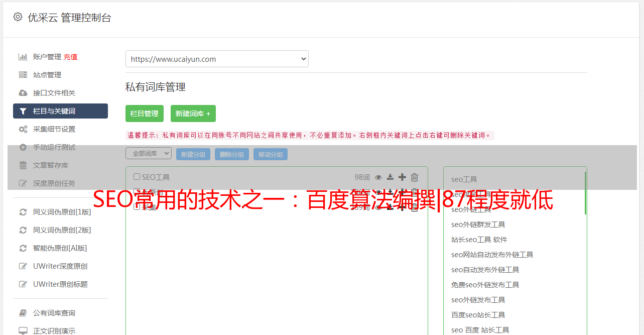The image size is (644, 335).
Task: Tick the 采集 library checkbox
Action: click(x=137, y=207)
